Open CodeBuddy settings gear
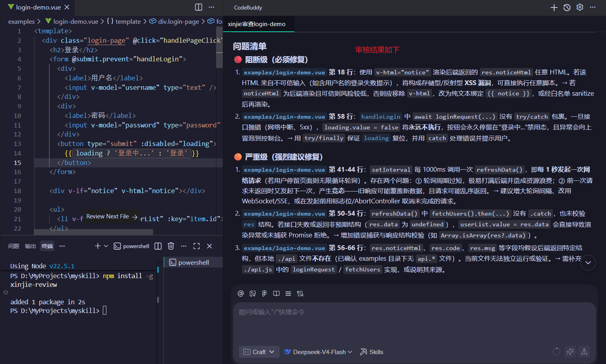This screenshot has width=606, height=364. (x=580, y=8)
